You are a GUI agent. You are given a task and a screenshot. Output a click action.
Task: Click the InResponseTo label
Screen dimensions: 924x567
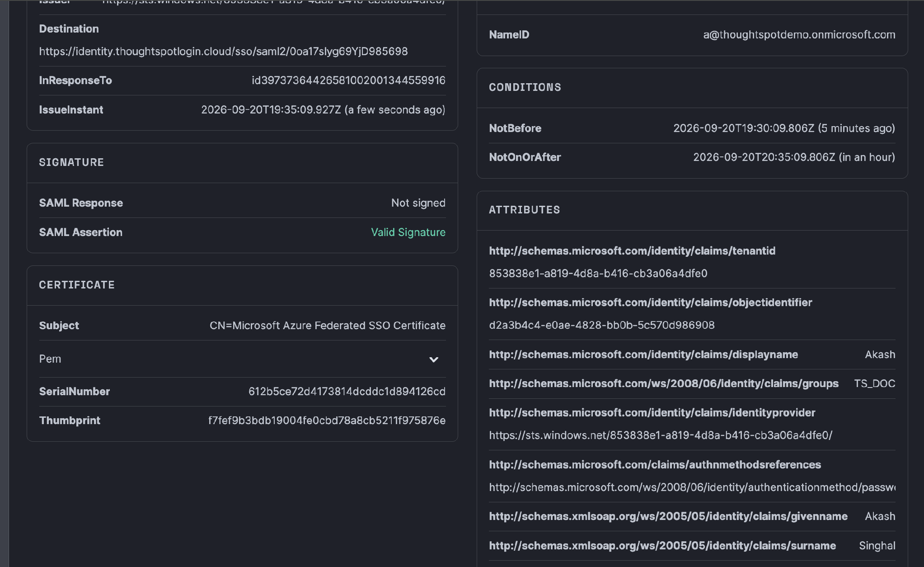tap(75, 80)
